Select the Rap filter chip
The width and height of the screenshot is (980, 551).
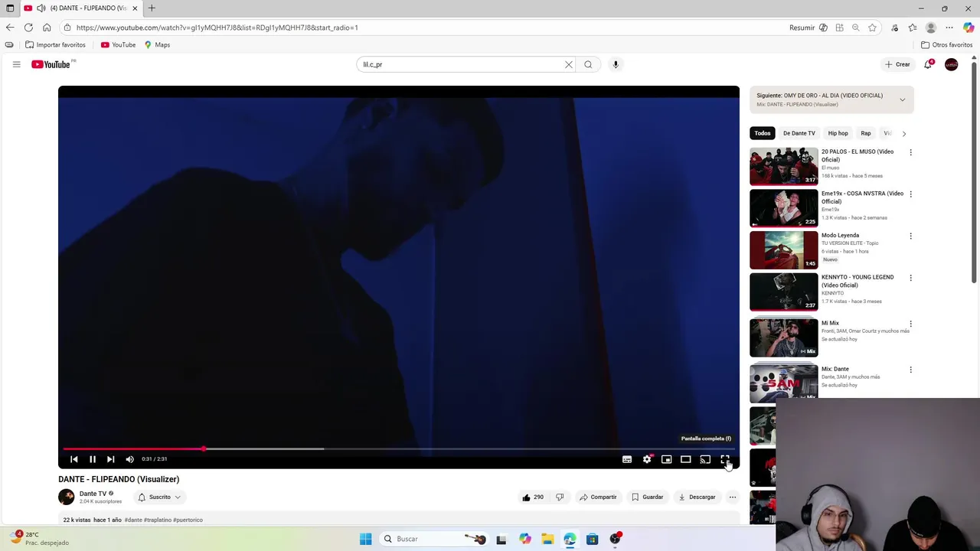coord(865,133)
